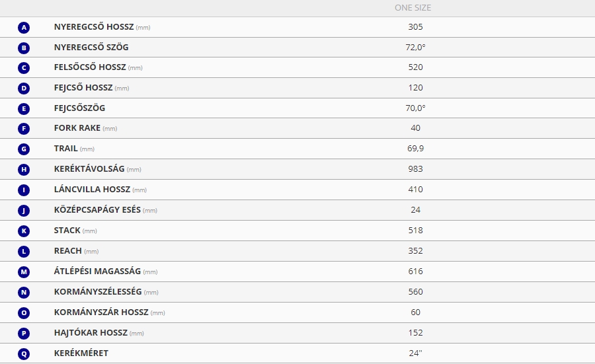The image size is (595, 364).
Task: Select the B circle icon for Nyeregcső szög
Action: pos(24,48)
